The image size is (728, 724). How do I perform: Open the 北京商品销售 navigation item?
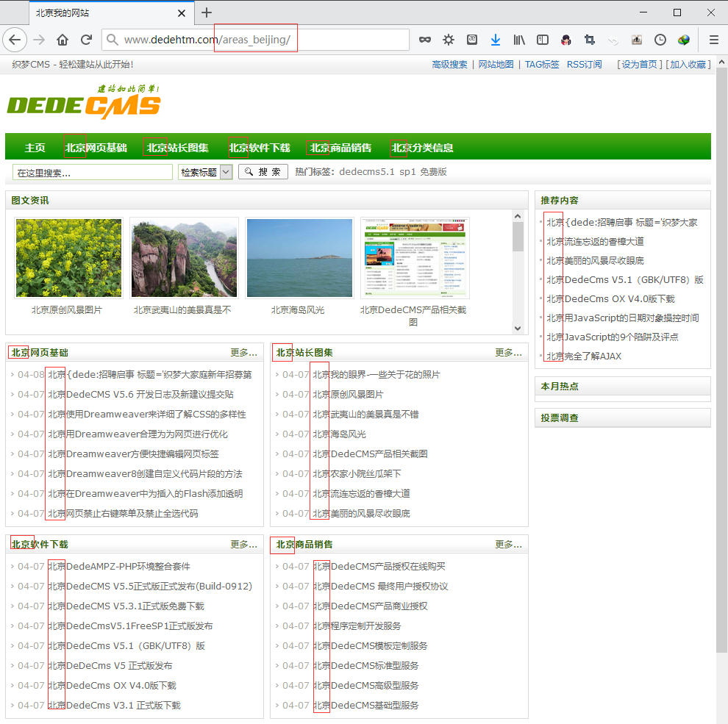point(340,148)
